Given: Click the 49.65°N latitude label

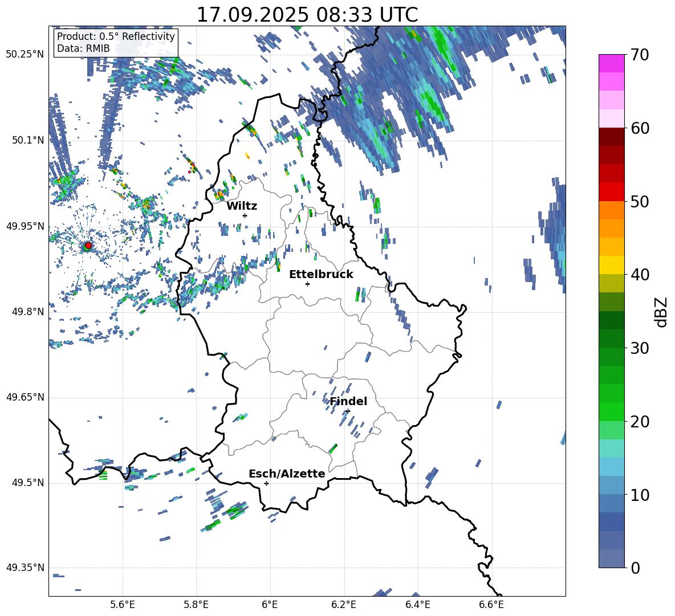Looking at the screenshot, I should click(x=25, y=397).
